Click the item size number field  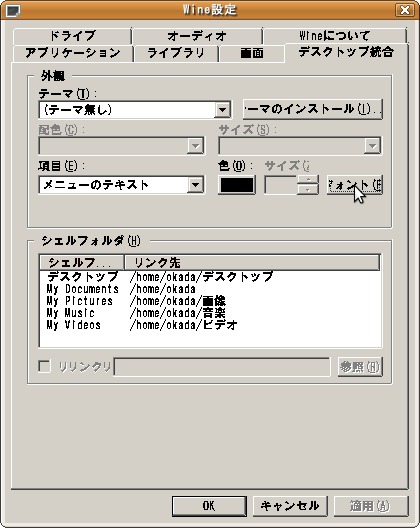(281, 185)
